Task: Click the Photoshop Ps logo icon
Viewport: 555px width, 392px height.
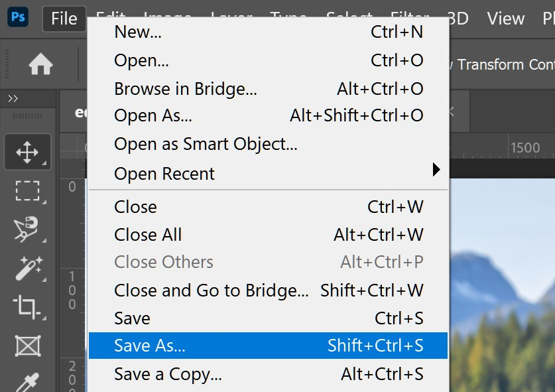Action: point(19,17)
